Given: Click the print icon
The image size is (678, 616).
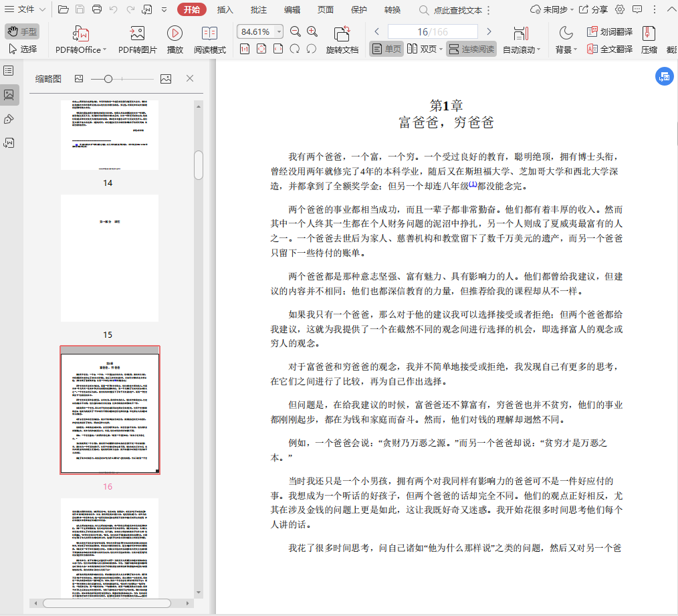Looking at the screenshot, I should pos(97,9).
